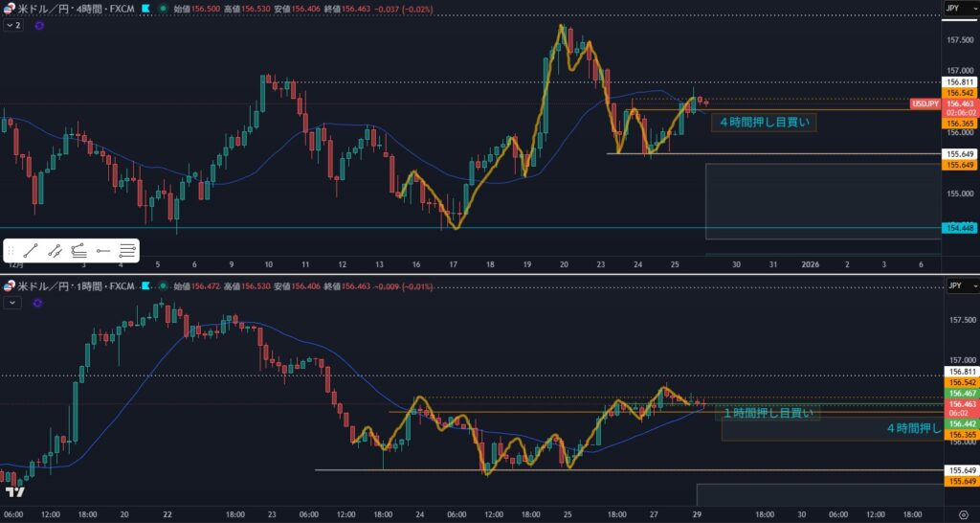This screenshot has height=523, width=980.
Task: Click the 米ドル/円 1時間 symbol title
Action: click(71, 286)
